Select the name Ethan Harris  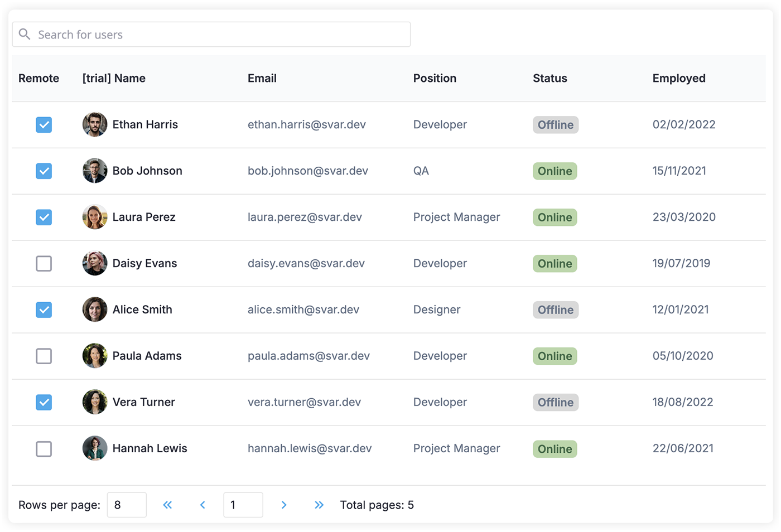click(x=145, y=124)
